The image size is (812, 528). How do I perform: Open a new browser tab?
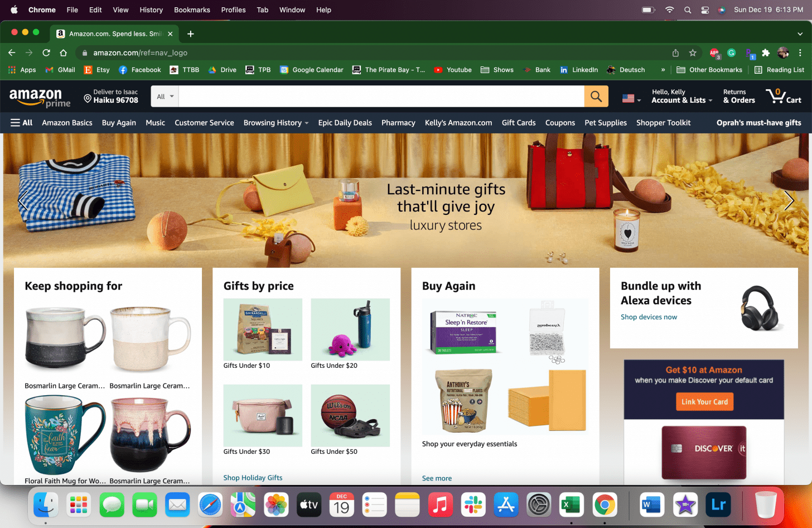(191, 33)
